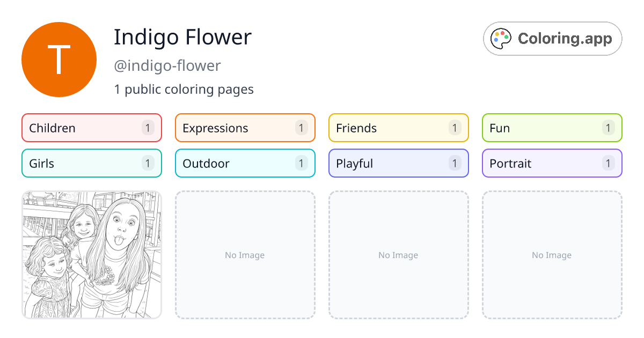Open the Fun category
Image resolution: width=644 pixels, height=338 pixels.
pos(552,128)
